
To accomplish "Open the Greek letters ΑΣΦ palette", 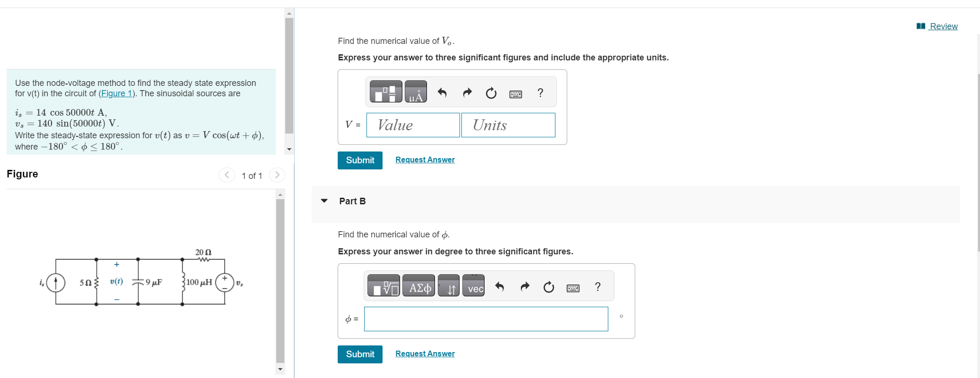I will pyautogui.click(x=418, y=286).
